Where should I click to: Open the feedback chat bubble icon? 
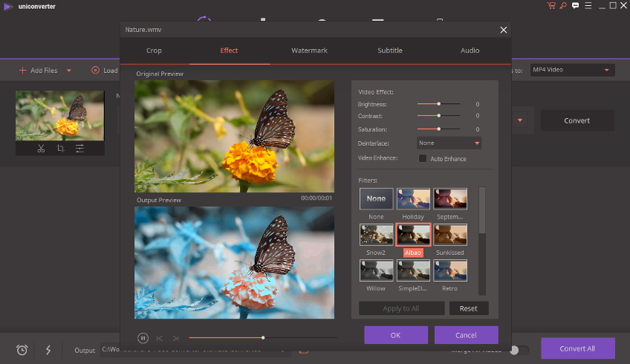[575, 6]
